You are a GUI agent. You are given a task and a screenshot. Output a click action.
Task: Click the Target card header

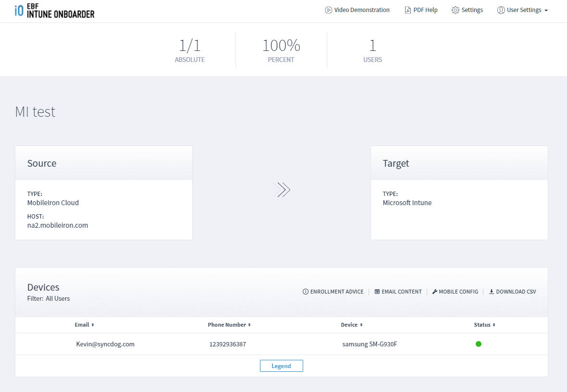click(459, 163)
